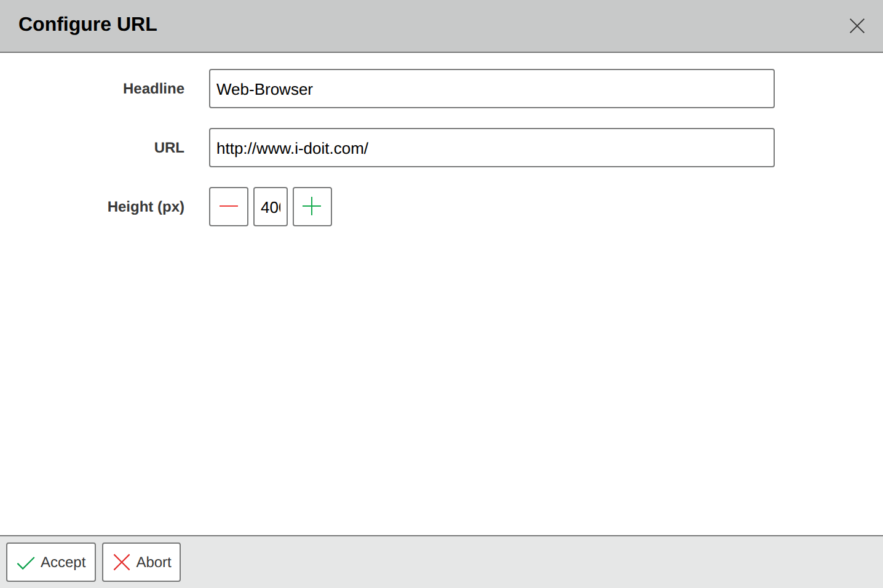Click the Headline input field
Viewport: 883px width, 588px height.
[492, 89]
